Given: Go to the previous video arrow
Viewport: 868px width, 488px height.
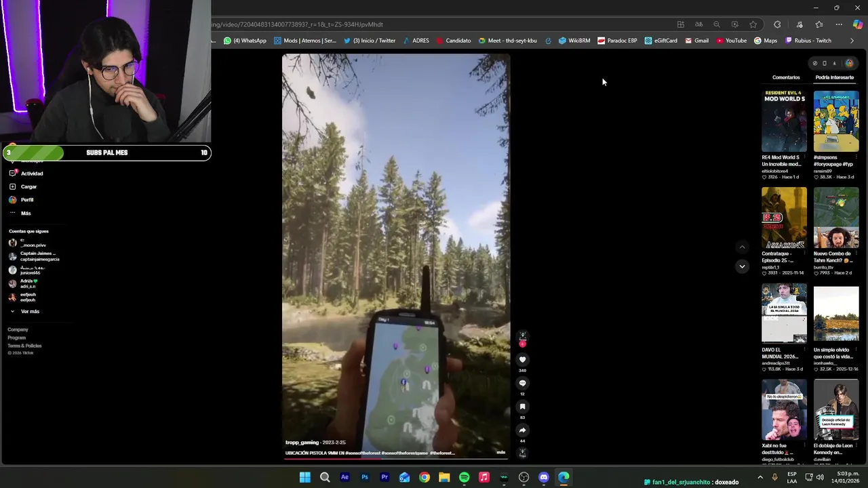Looking at the screenshot, I should click(x=742, y=247).
